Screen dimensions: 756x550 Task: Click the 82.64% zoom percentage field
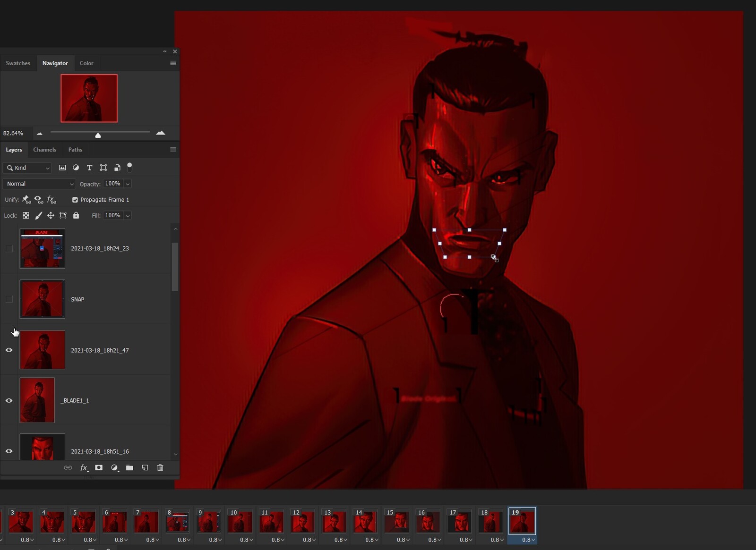coord(13,134)
